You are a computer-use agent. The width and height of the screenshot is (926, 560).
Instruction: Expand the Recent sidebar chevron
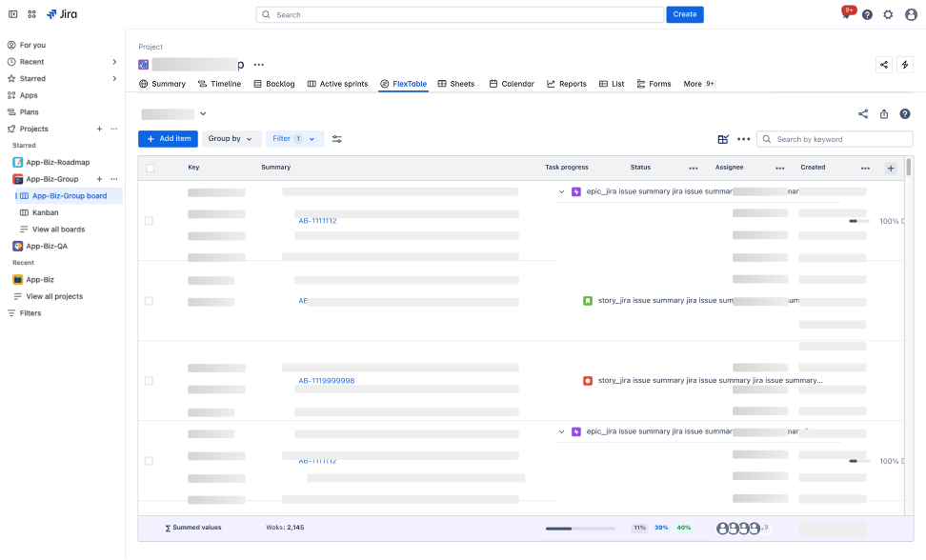pos(114,62)
